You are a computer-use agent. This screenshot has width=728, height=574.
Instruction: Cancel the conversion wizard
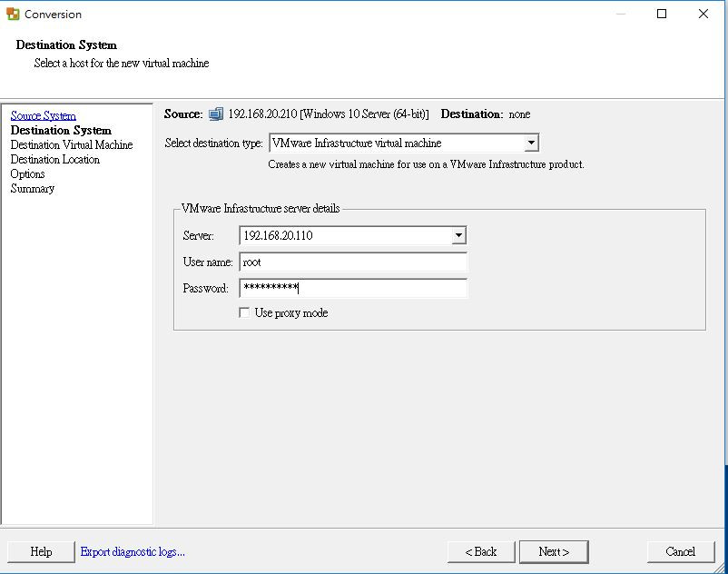click(681, 551)
